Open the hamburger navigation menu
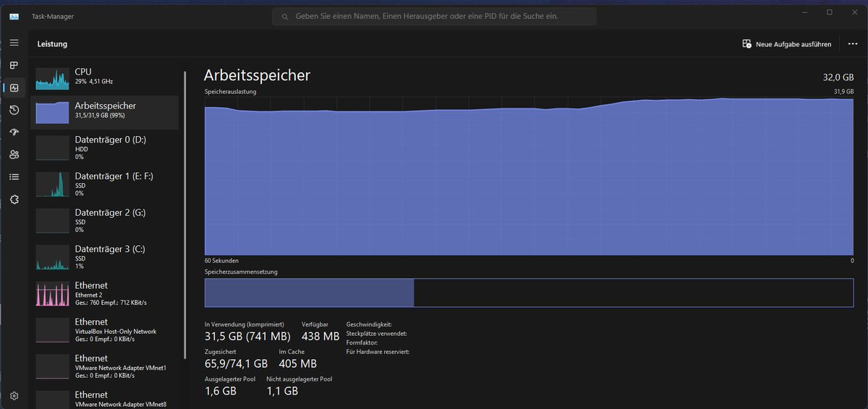 point(14,43)
